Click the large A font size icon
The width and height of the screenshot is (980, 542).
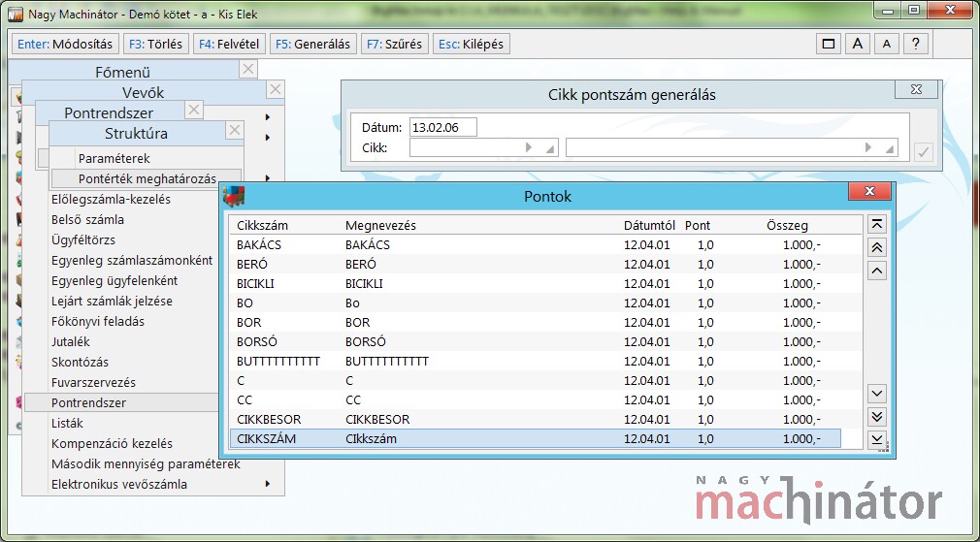[x=858, y=44]
